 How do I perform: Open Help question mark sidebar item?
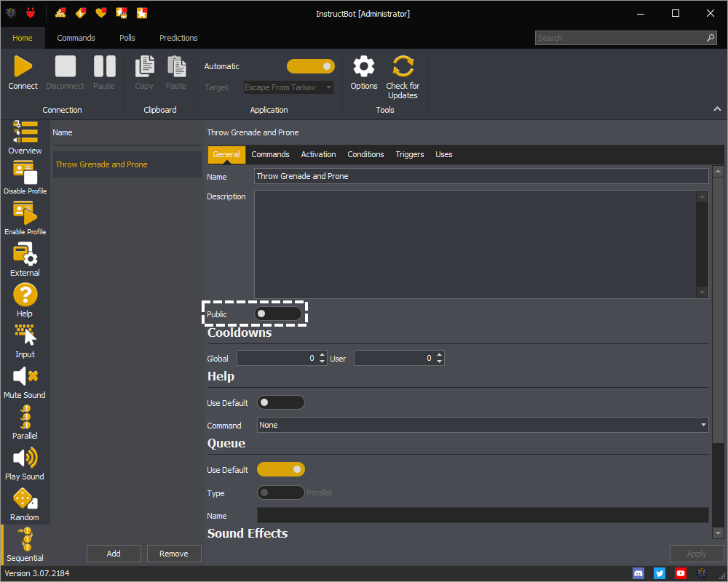click(x=25, y=300)
